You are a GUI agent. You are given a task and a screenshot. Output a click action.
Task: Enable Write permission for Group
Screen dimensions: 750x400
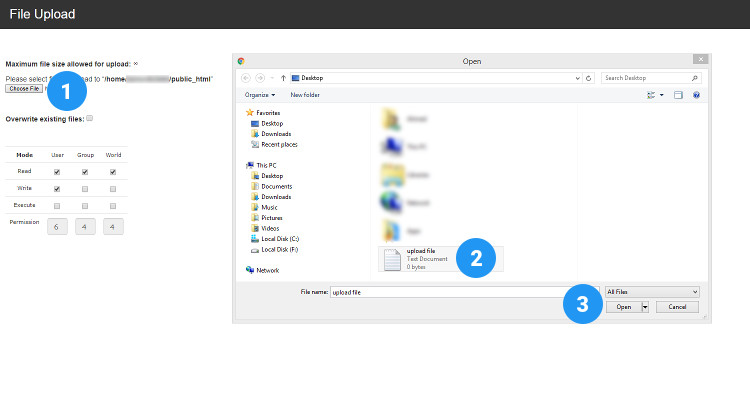(x=85, y=189)
